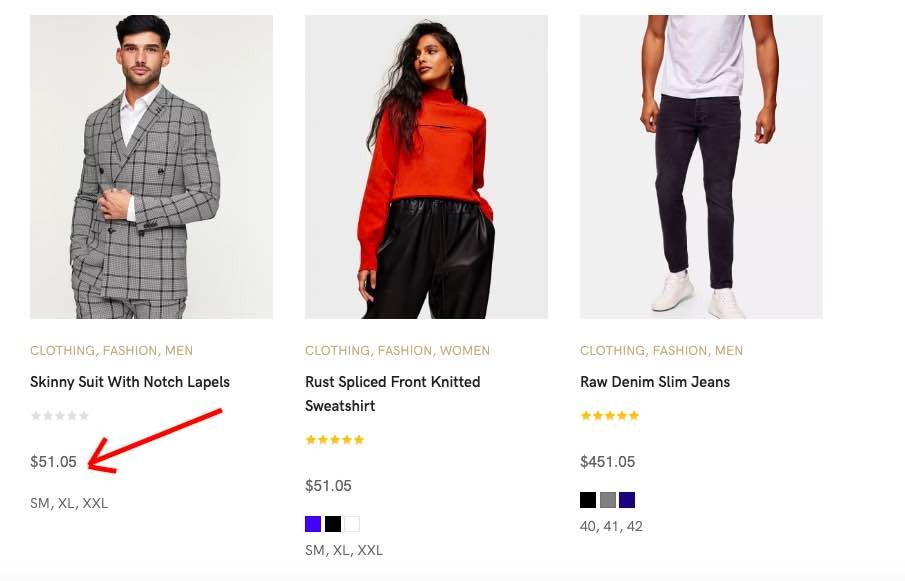
Task: Click the gold star rating under Rust Sweatshirt
Action: pos(335,440)
